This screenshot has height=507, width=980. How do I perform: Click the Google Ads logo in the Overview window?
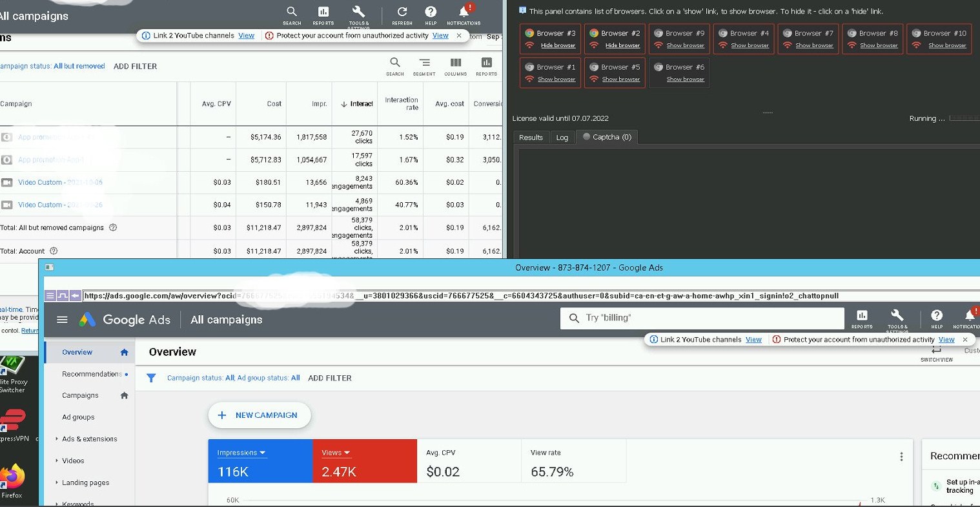pyautogui.click(x=125, y=319)
